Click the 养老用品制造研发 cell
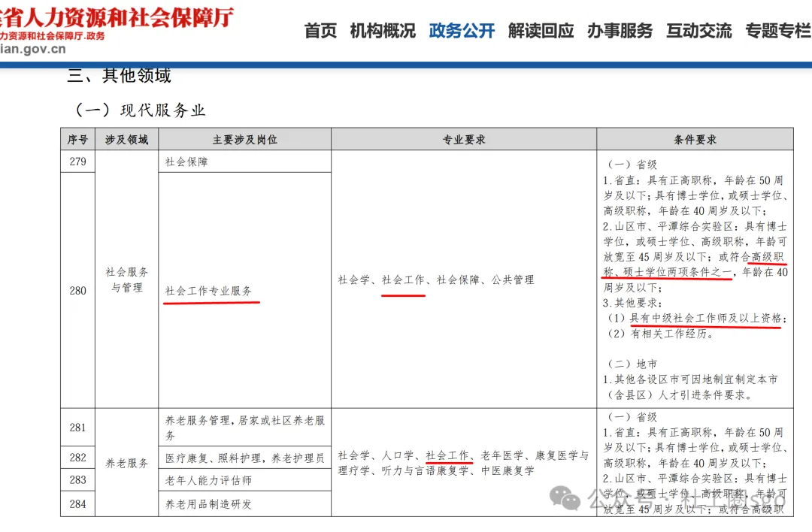The height and width of the screenshot is (532, 812). click(x=245, y=503)
